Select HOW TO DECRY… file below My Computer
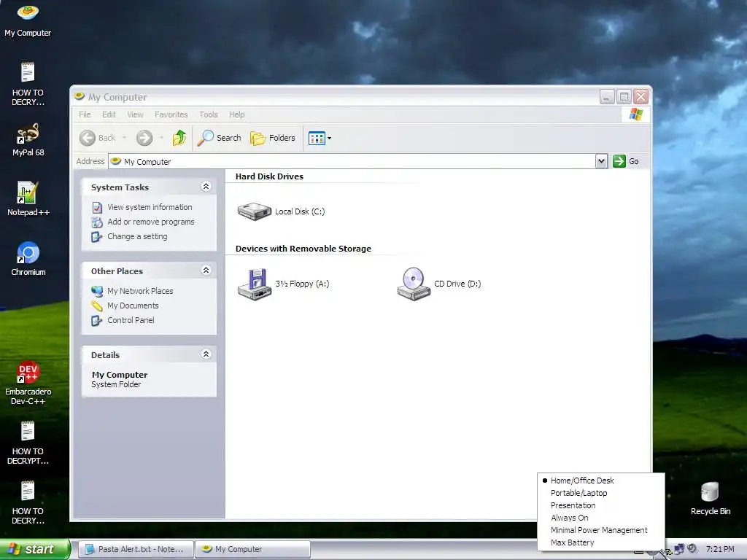The width and height of the screenshot is (747, 560). 28,84
